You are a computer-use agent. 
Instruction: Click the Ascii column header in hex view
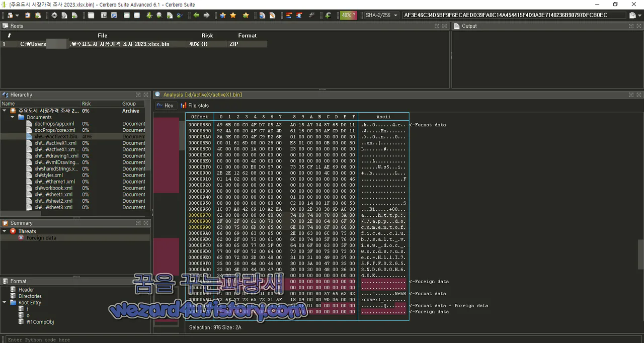click(x=383, y=117)
